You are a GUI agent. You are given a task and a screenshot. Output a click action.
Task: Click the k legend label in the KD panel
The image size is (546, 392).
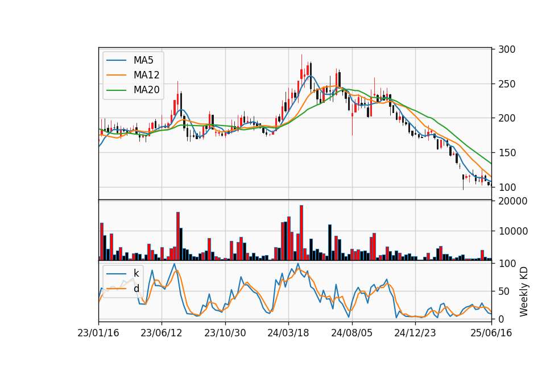click(136, 273)
